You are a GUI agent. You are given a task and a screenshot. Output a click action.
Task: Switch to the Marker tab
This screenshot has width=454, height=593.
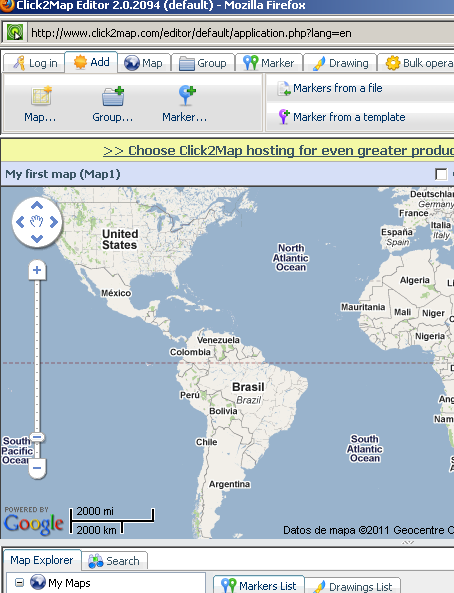point(269,63)
